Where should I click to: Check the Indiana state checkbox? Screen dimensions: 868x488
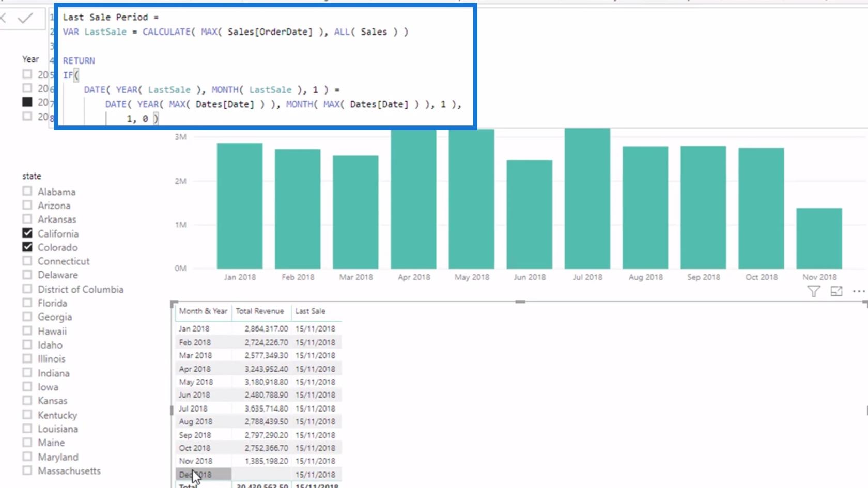pyautogui.click(x=27, y=372)
